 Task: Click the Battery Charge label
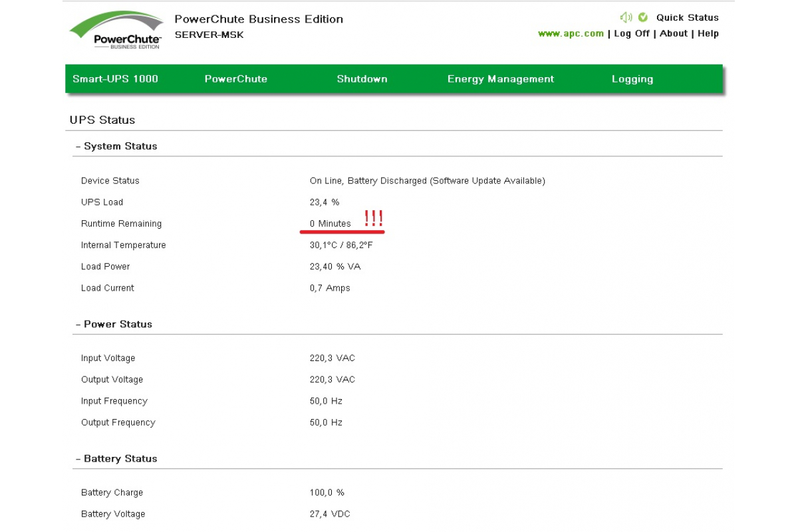point(112,493)
